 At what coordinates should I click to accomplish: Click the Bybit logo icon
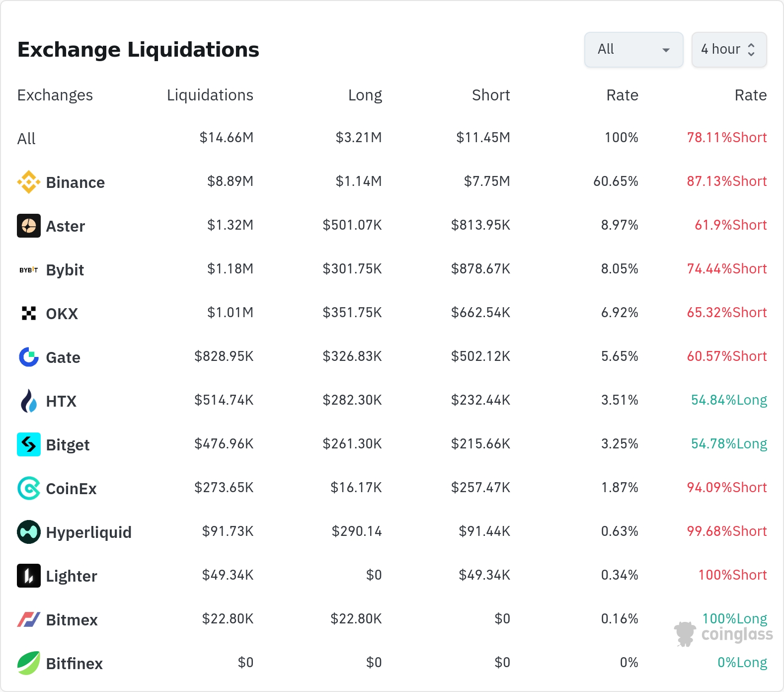click(29, 269)
